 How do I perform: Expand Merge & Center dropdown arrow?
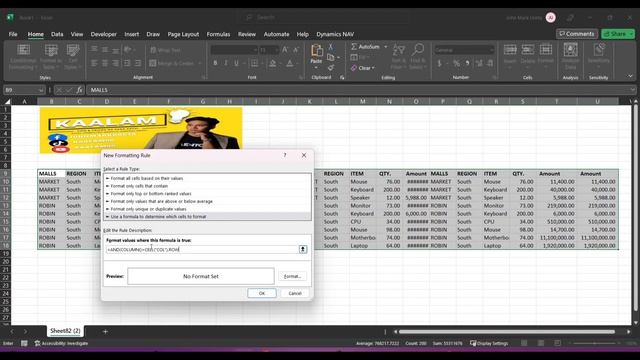(x=200, y=63)
